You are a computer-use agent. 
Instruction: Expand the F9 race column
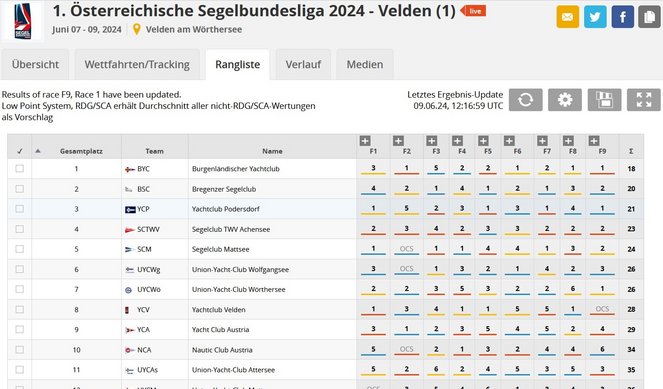pyautogui.click(x=594, y=141)
